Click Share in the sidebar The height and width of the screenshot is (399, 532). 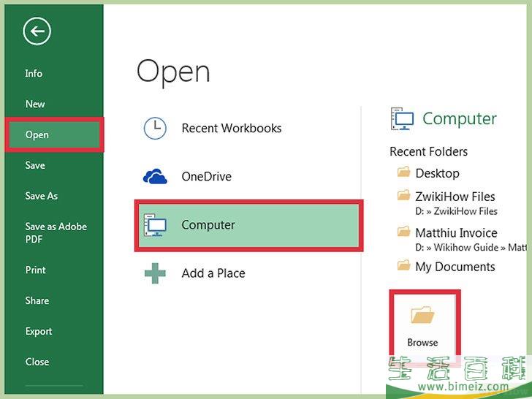coord(37,300)
